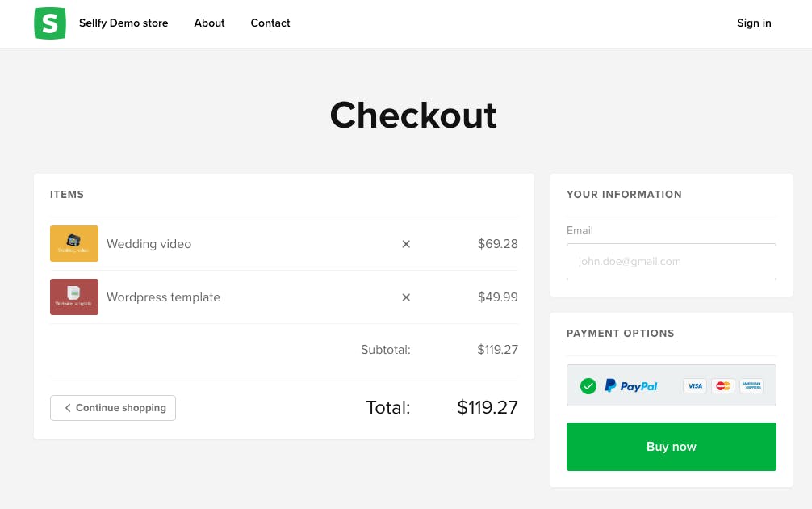Viewport: 812px width, 509px height.
Task: Remove Wedding video using its X icon
Action: click(406, 244)
